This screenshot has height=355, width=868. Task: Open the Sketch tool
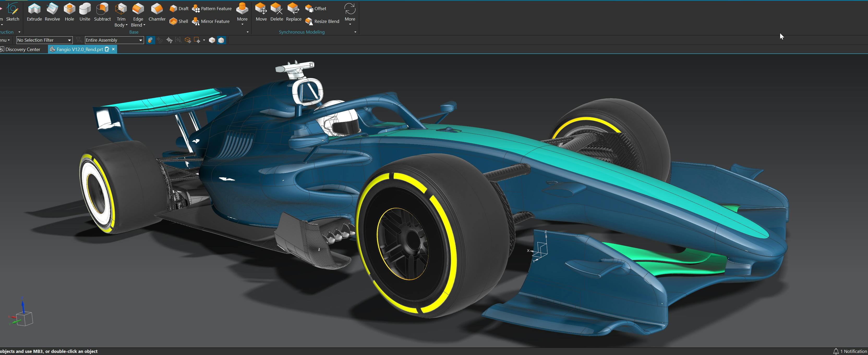13,12
